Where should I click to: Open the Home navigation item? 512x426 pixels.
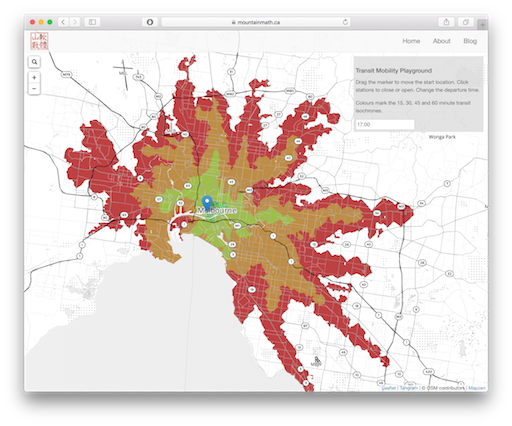tap(411, 41)
